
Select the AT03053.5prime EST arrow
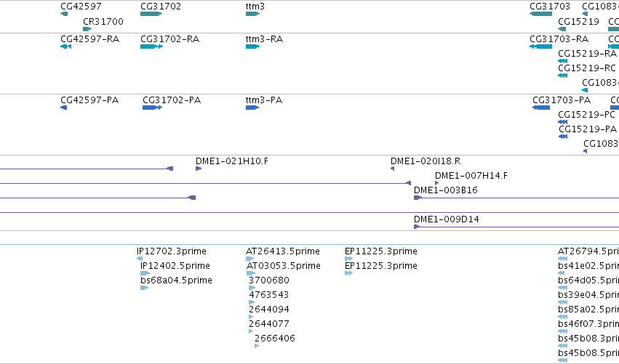click(x=251, y=273)
